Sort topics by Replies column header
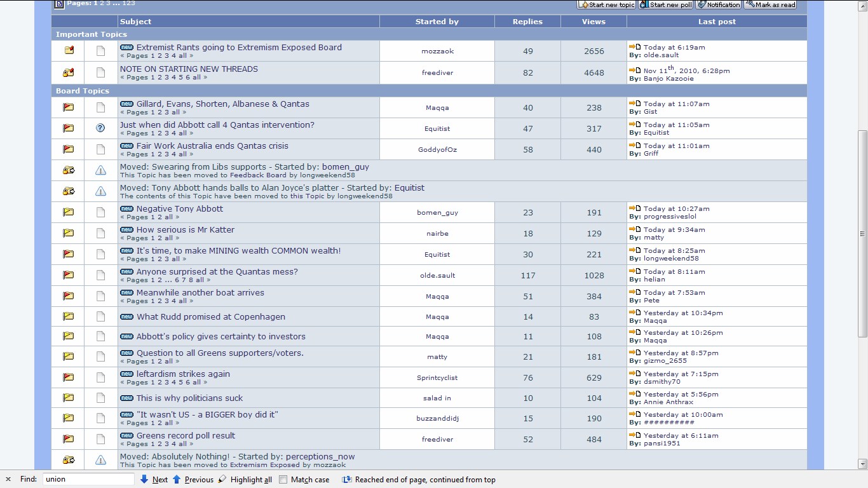Viewport: 868px width, 488px height. (x=527, y=22)
